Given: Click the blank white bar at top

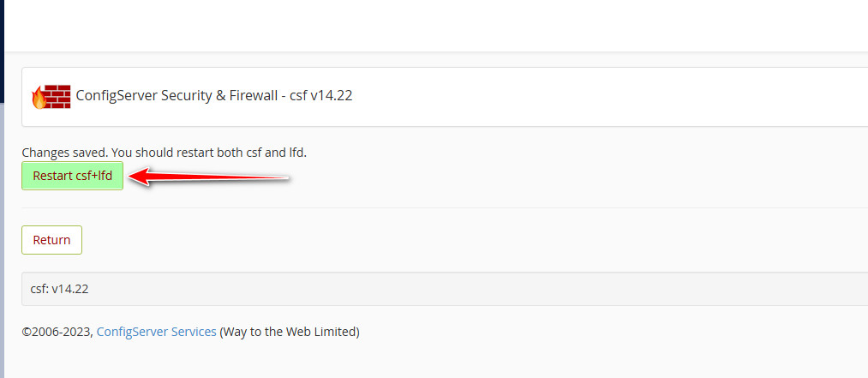Looking at the screenshot, I should click(x=428, y=24).
